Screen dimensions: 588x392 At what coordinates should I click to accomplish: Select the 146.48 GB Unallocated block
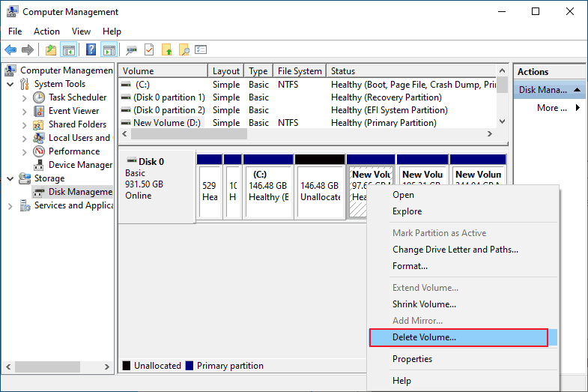320,187
